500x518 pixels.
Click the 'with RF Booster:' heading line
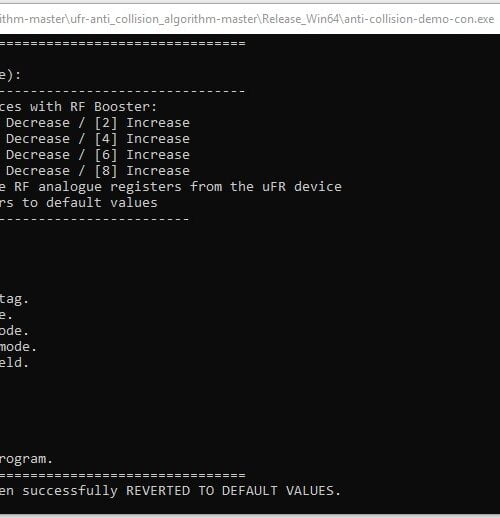click(78, 107)
